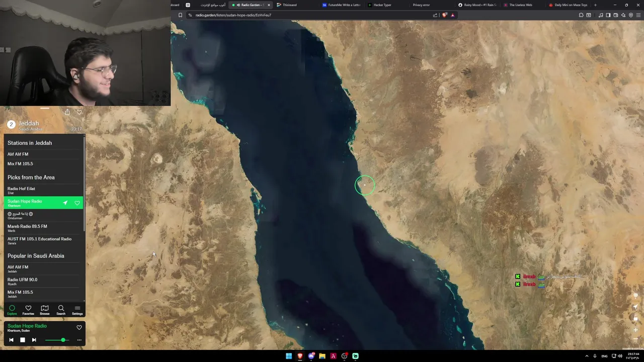Play AUST FM 105.1 Educational Radio

44,240
